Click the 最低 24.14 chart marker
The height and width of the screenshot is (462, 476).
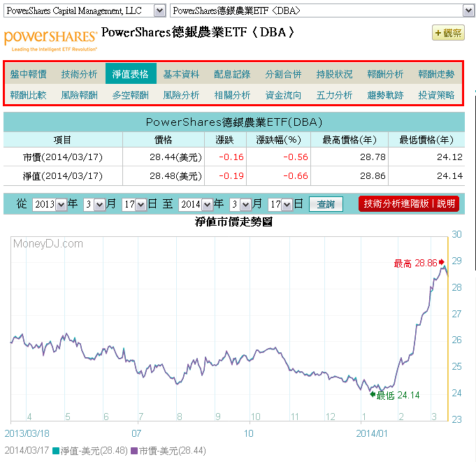[395, 395]
